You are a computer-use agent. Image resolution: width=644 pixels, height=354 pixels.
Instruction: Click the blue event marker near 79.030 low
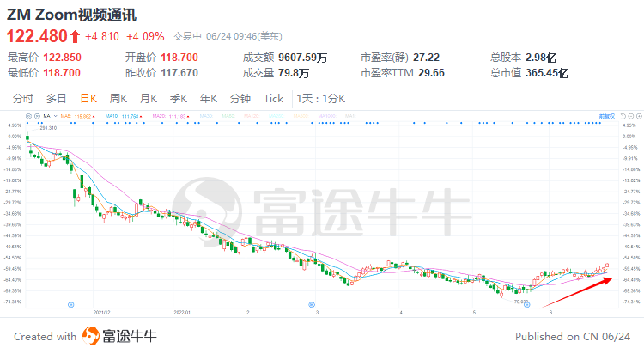(x=527, y=305)
